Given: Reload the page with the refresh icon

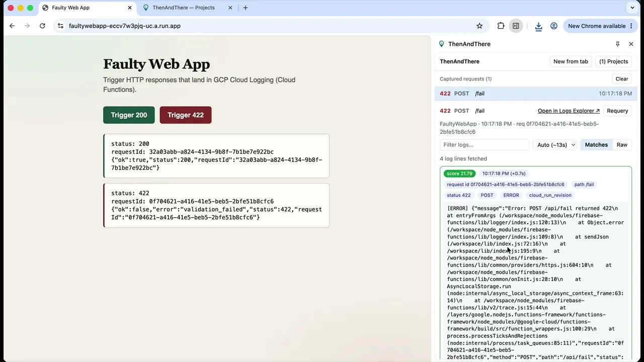Looking at the screenshot, I should click(x=42, y=26).
